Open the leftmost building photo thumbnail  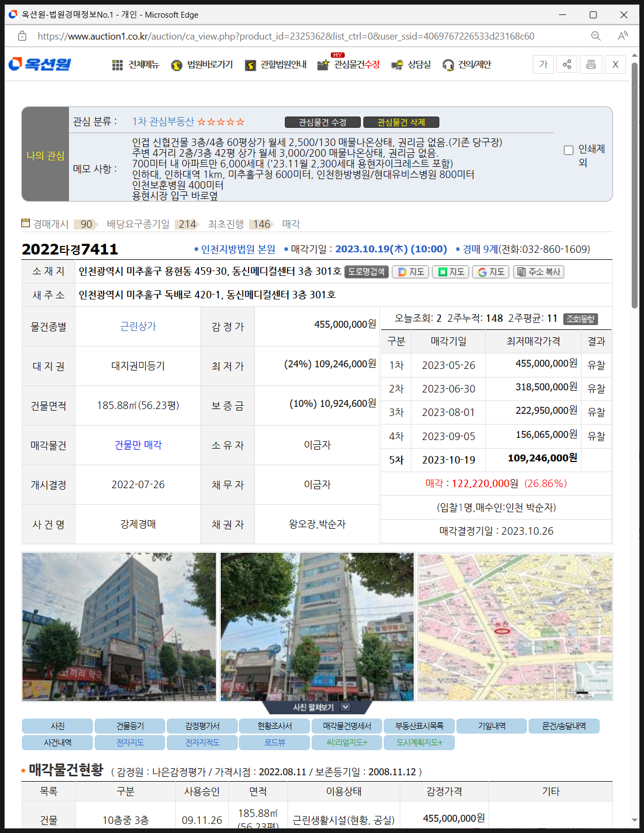click(x=119, y=627)
